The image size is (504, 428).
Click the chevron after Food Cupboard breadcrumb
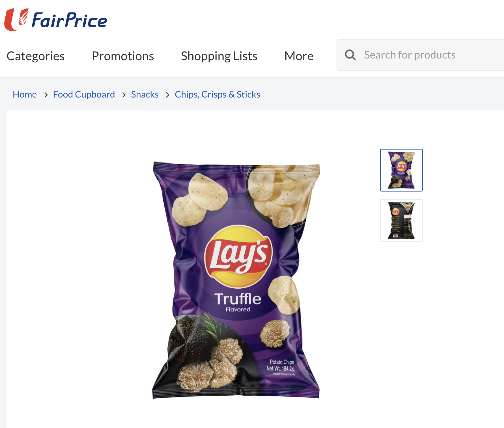(124, 95)
